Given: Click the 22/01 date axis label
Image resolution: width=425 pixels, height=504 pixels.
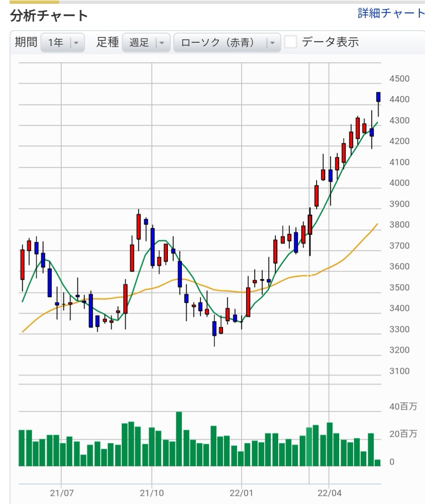Looking at the screenshot, I should tap(241, 493).
